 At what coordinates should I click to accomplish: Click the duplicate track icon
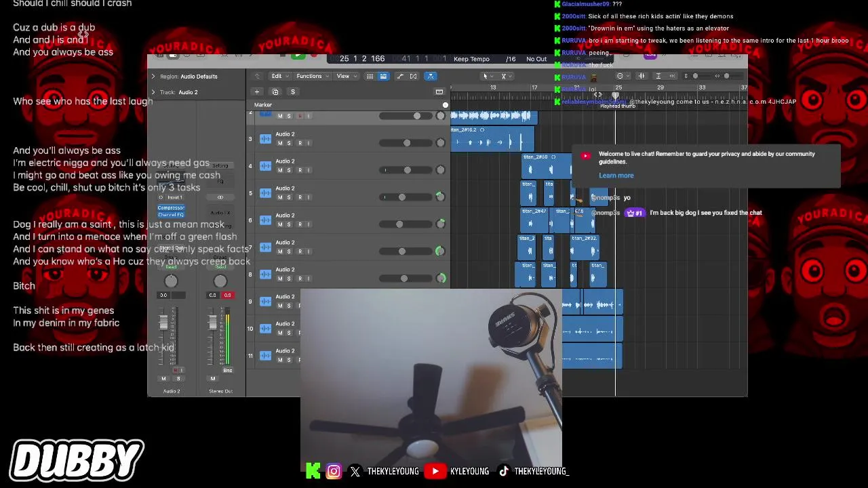click(x=275, y=91)
